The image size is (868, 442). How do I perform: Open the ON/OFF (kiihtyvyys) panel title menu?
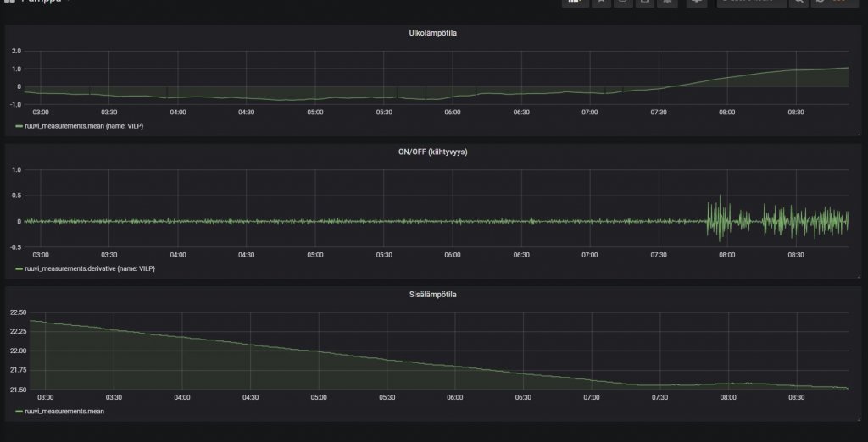pyautogui.click(x=433, y=152)
